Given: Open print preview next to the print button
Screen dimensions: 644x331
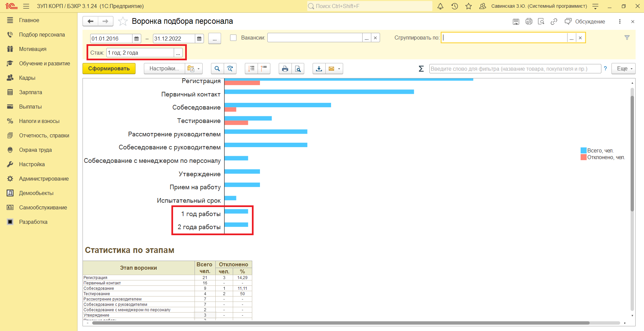Looking at the screenshot, I should (x=298, y=69).
